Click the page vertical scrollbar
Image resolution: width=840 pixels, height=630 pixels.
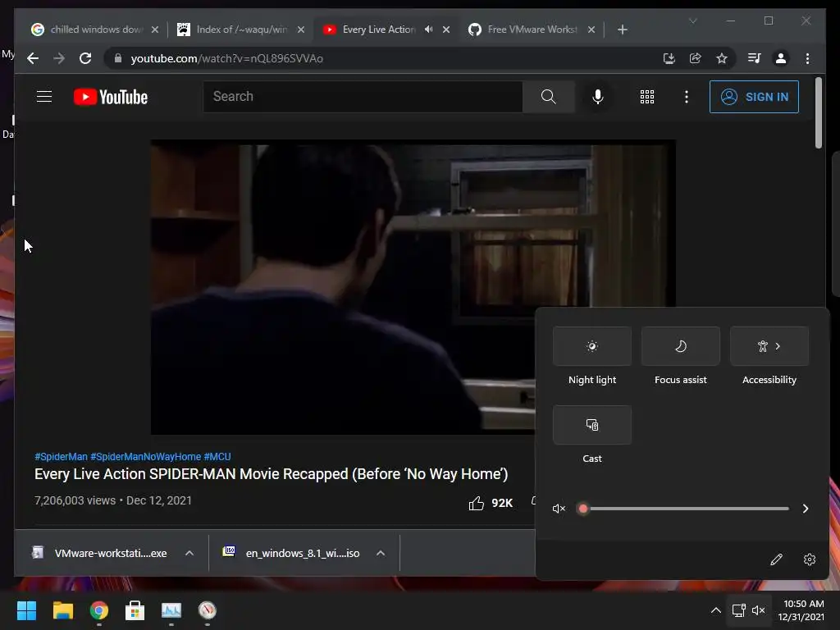pos(818,112)
